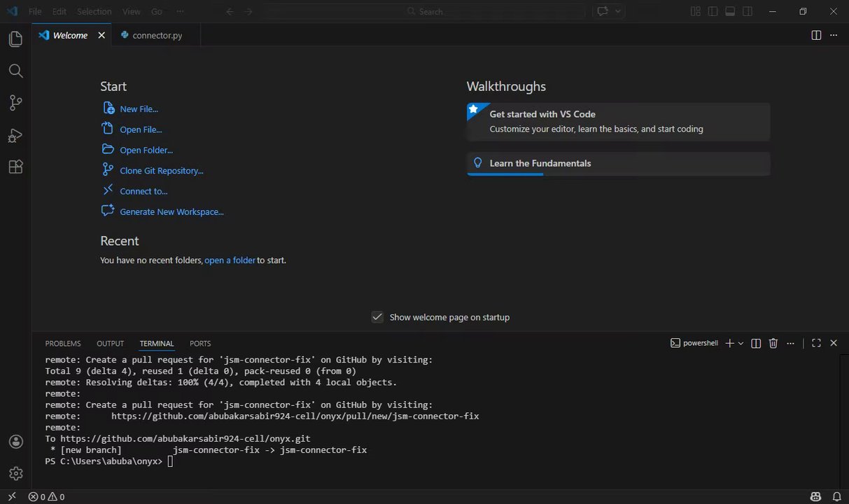The width and height of the screenshot is (849, 504).
Task: Maximize the panel size
Action: (x=816, y=343)
